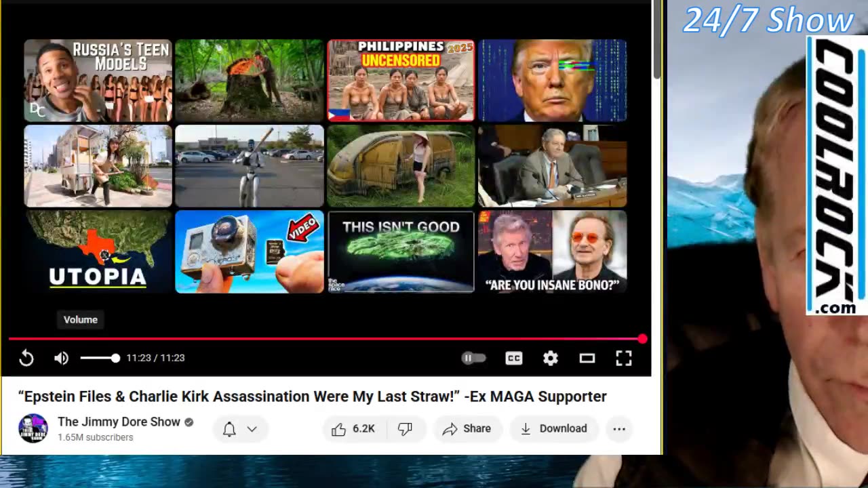Screen dimensions: 868x488
Task: Open the robot in parking lot video
Action: point(250,165)
